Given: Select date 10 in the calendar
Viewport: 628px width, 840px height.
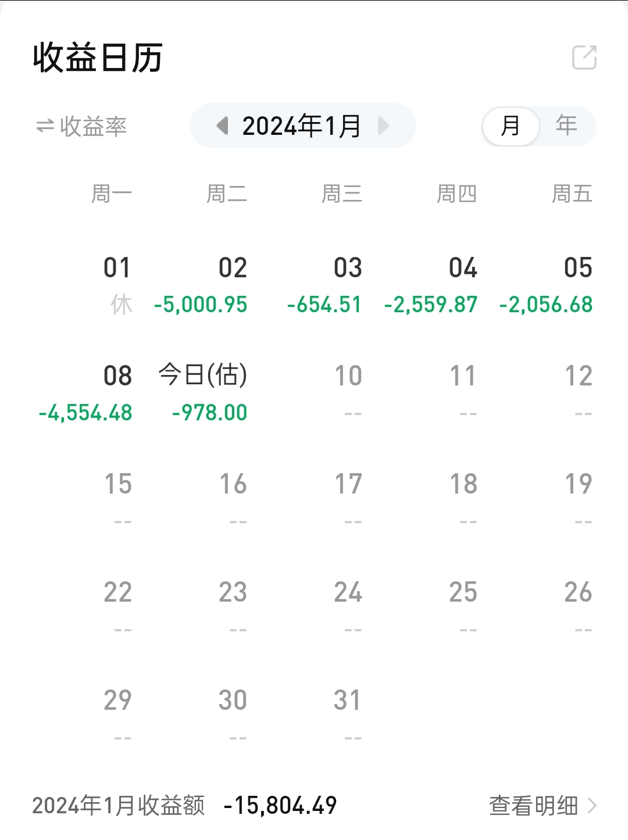Looking at the screenshot, I should (348, 385).
